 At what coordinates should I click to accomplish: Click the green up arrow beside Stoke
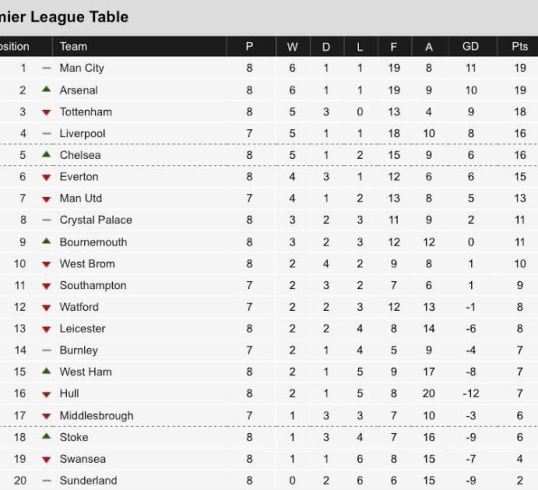(46, 436)
